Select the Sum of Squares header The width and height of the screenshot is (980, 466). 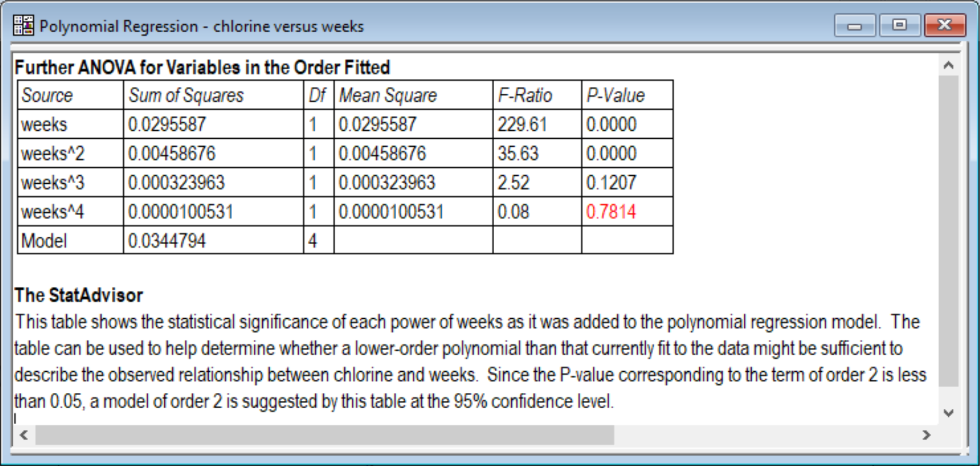coord(186,95)
